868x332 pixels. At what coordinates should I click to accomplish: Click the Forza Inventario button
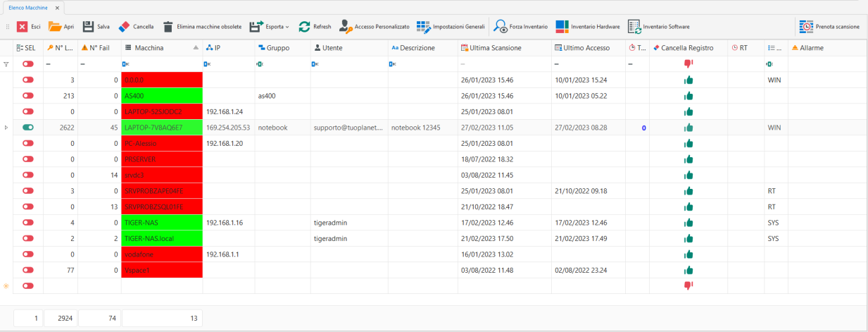point(520,26)
